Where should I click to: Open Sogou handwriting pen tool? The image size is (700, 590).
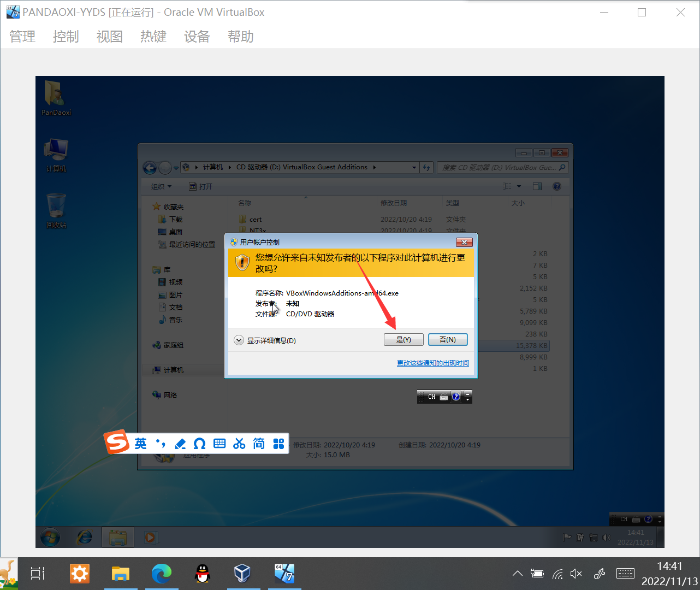click(180, 444)
